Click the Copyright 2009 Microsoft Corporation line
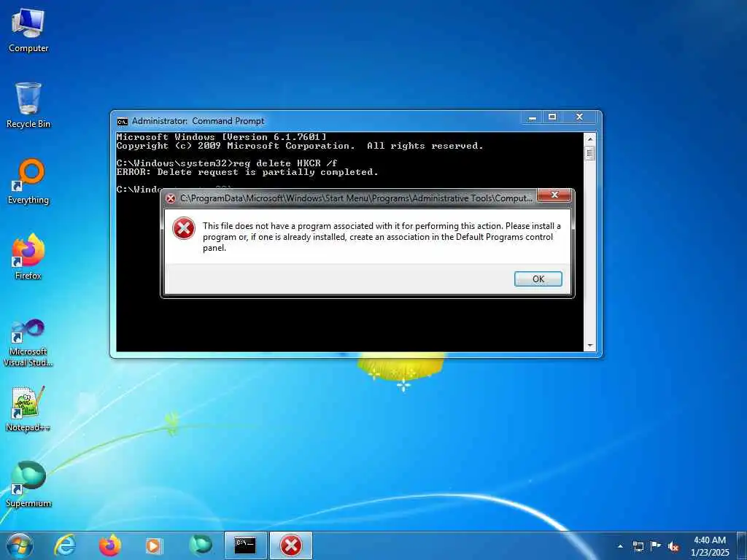 (300, 146)
